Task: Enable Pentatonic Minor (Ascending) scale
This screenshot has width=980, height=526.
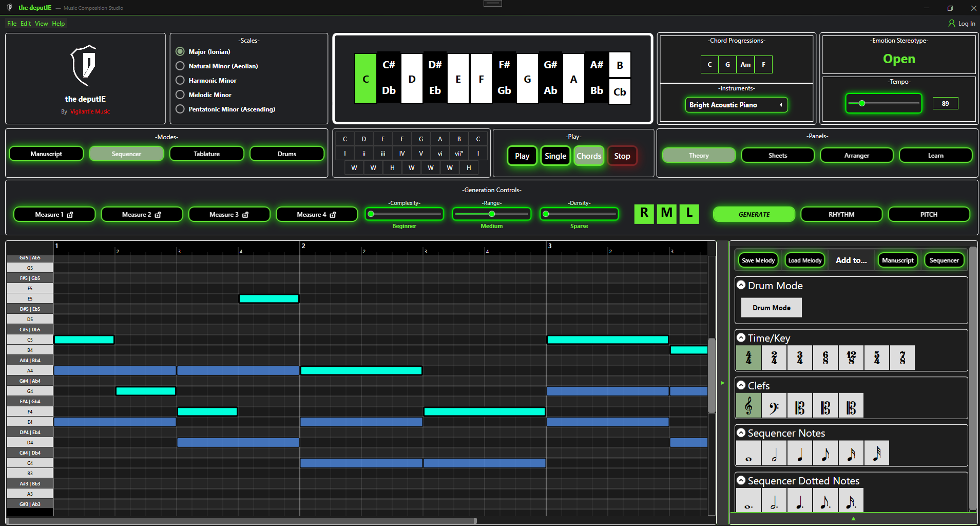Action: 180,109
